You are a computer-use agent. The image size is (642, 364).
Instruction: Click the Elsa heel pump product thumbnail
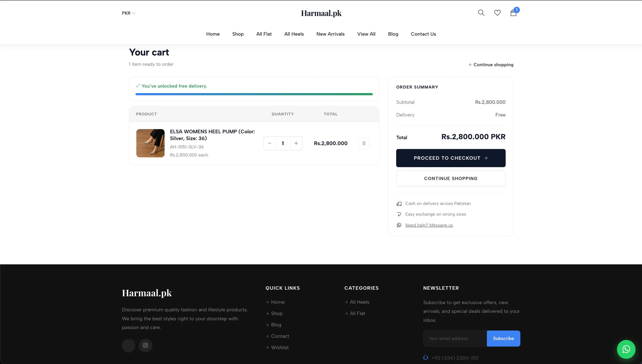point(150,143)
